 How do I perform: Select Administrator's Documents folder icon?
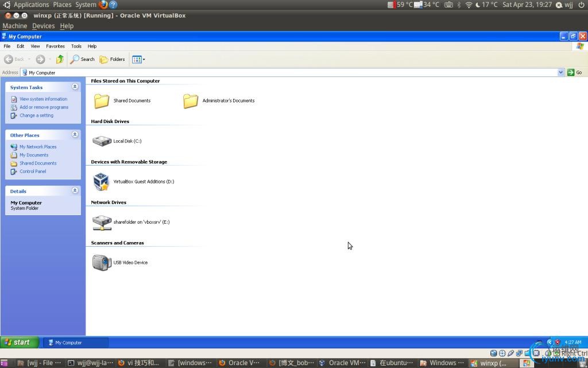click(191, 101)
